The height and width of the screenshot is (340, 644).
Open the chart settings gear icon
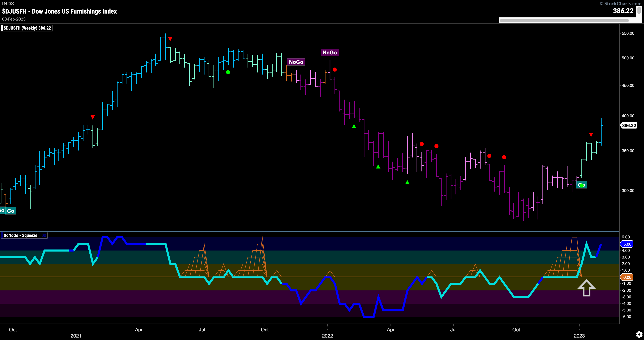639,334
